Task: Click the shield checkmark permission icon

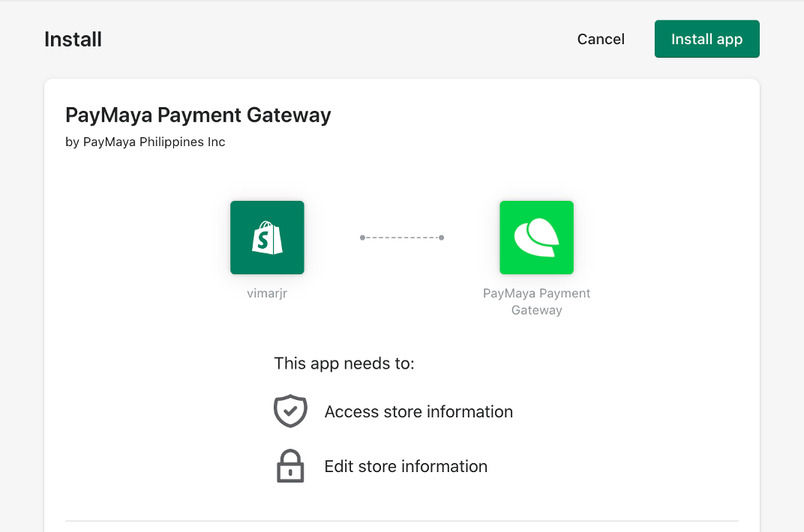Action: tap(290, 411)
